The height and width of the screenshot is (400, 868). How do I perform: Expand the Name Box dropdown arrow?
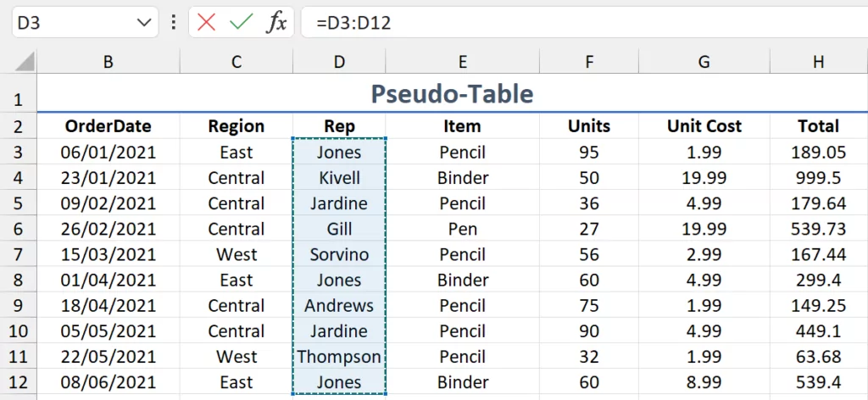pyautogui.click(x=145, y=23)
